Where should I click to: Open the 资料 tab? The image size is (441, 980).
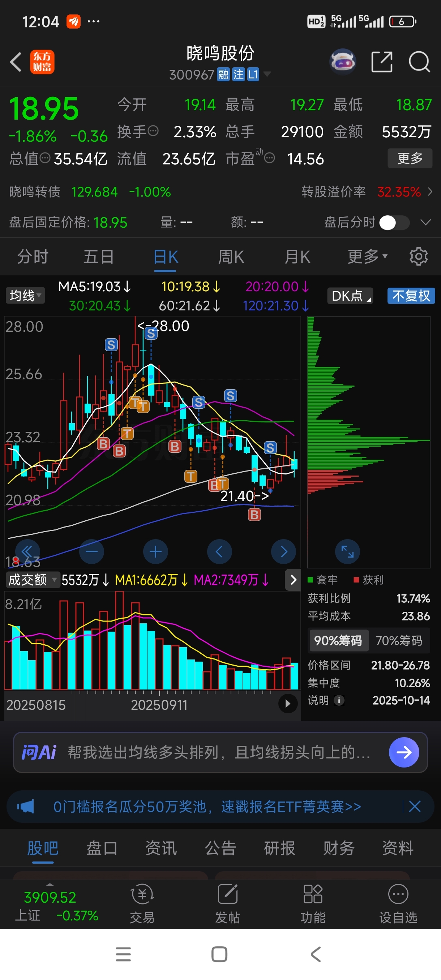pyautogui.click(x=398, y=848)
